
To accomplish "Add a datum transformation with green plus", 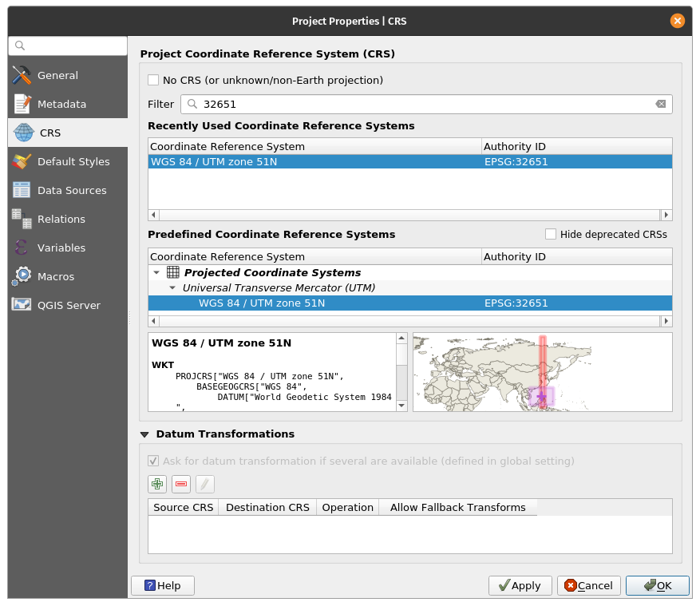I will pos(157,484).
